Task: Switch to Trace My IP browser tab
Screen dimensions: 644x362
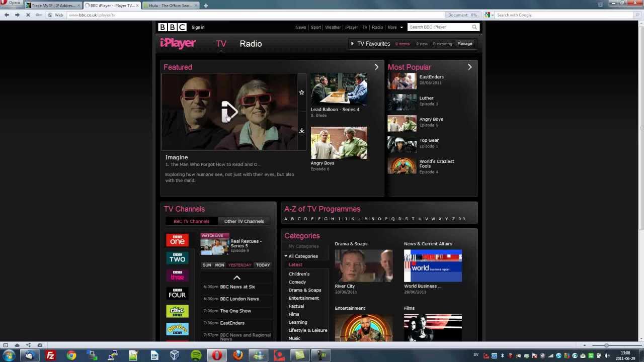Action: point(53,6)
